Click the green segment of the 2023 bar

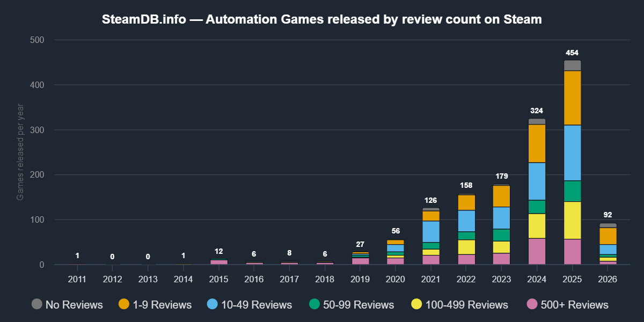pos(502,235)
